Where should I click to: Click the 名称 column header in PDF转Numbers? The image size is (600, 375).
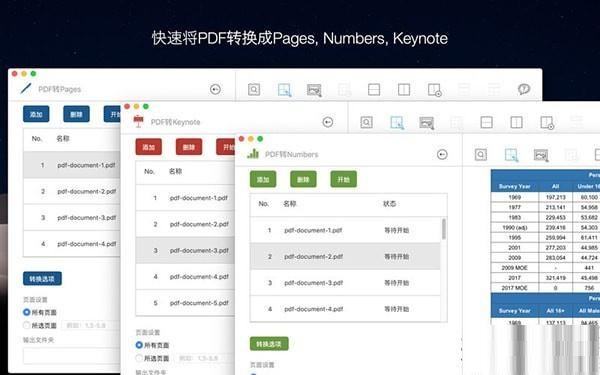tap(290, 204)
